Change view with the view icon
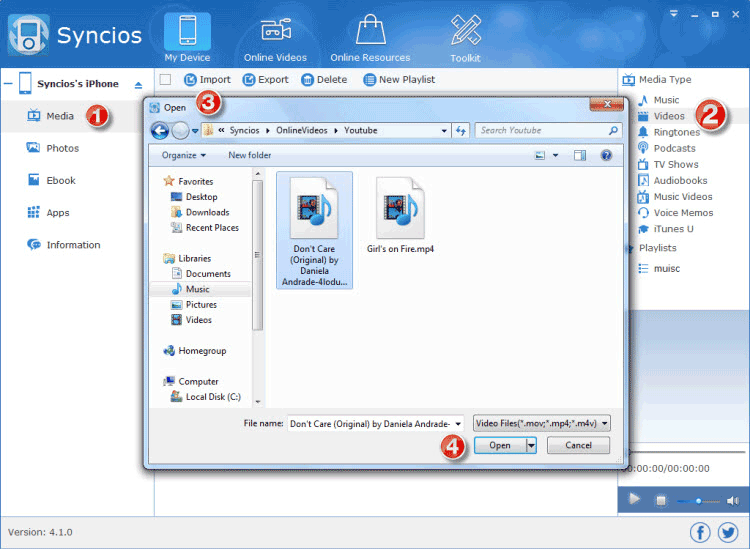 point(540,155)
